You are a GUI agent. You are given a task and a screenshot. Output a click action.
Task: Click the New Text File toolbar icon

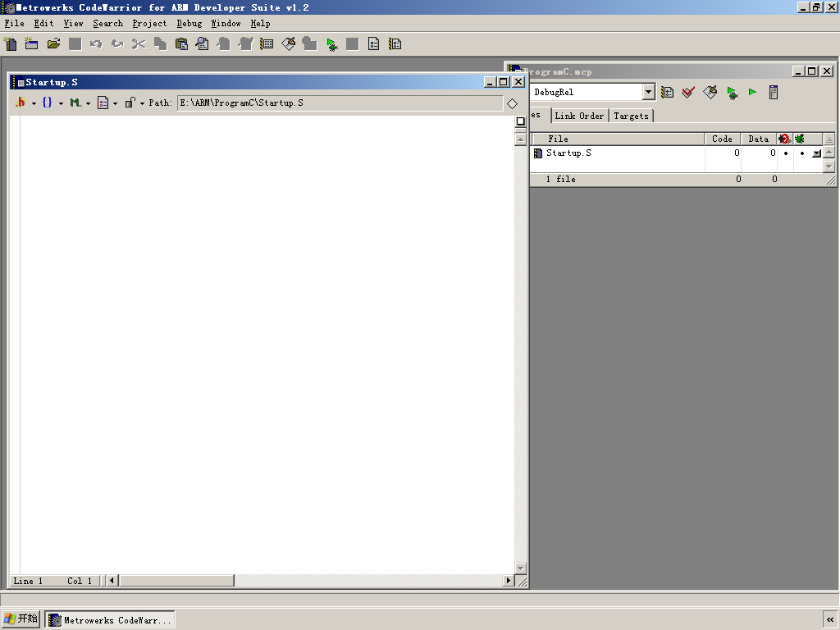click(x=10, y=44)
